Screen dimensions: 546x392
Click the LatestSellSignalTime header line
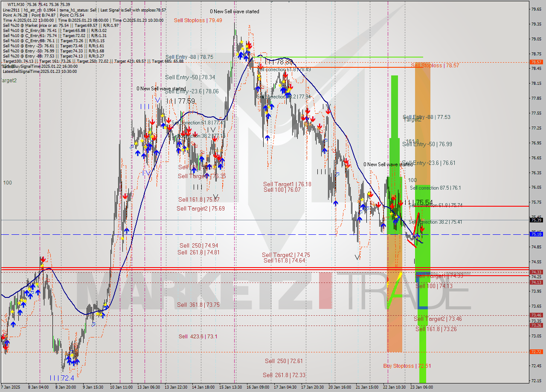click(x=40, y=72)
